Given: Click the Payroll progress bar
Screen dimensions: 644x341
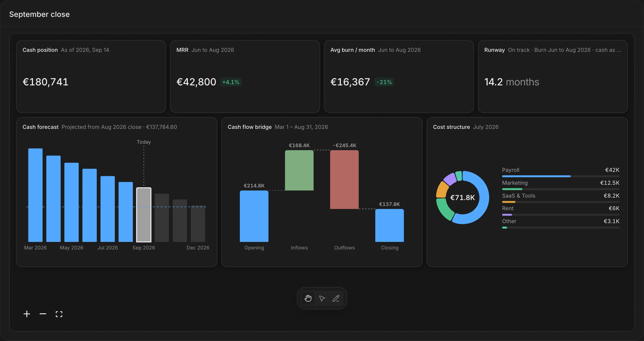Looking at the screenshot, I should [x=561, y=176].
